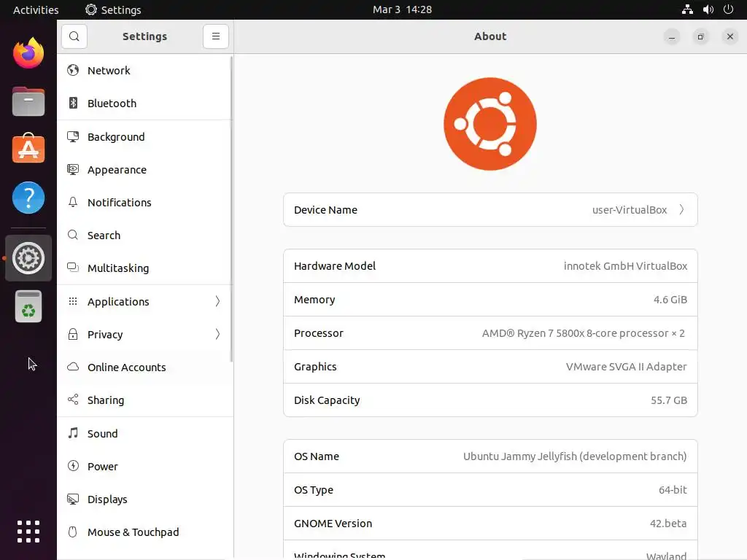Click the Appearance sidebar icon
747x560 pixels.
point(73,169)
